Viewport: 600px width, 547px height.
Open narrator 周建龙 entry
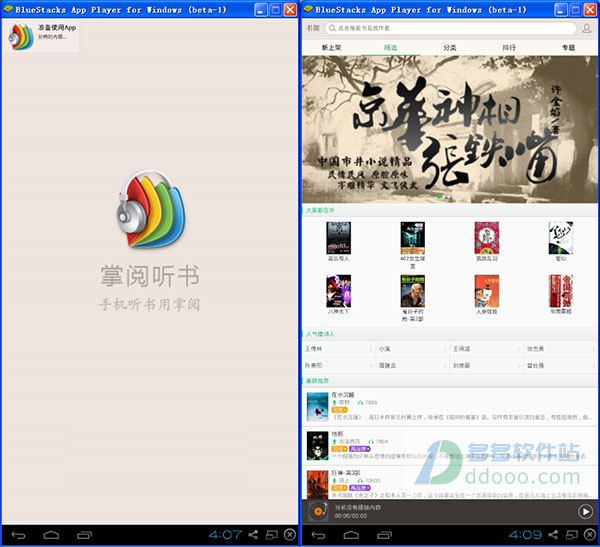tap(412, 366)
